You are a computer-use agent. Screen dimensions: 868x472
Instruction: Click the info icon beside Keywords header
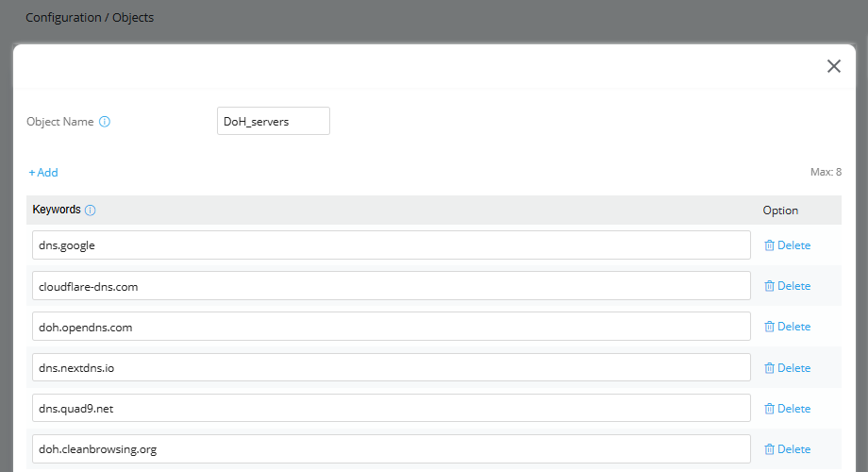point(91,210)
